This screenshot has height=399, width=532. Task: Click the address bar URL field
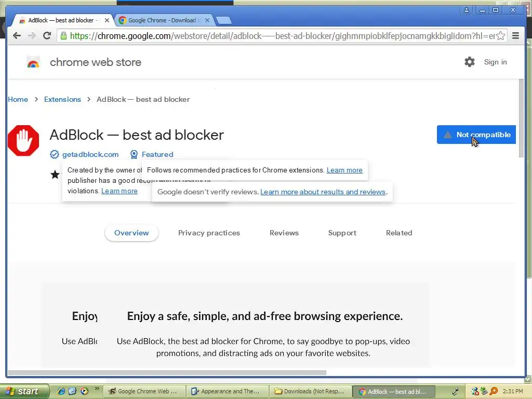[x=282, y=36]
